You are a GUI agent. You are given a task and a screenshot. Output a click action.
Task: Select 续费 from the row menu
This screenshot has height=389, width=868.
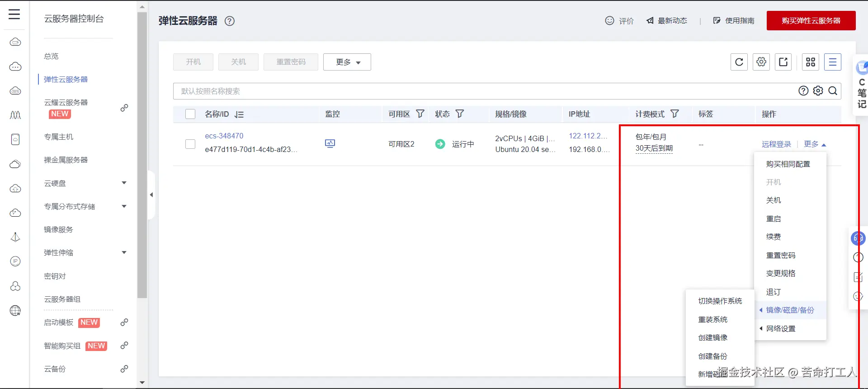tap(774, 237)
